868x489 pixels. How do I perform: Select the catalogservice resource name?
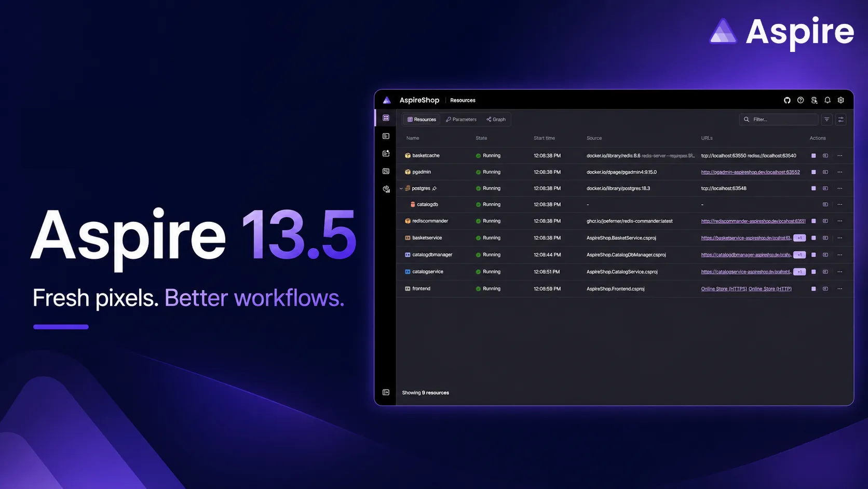click(x=428, y=272)
